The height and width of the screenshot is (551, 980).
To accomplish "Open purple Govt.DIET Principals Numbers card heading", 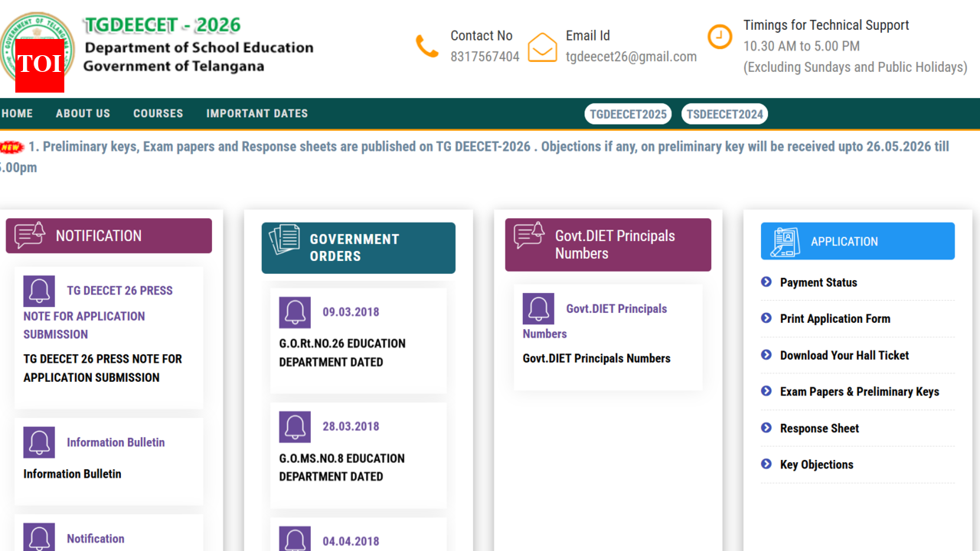I will 595,321.
